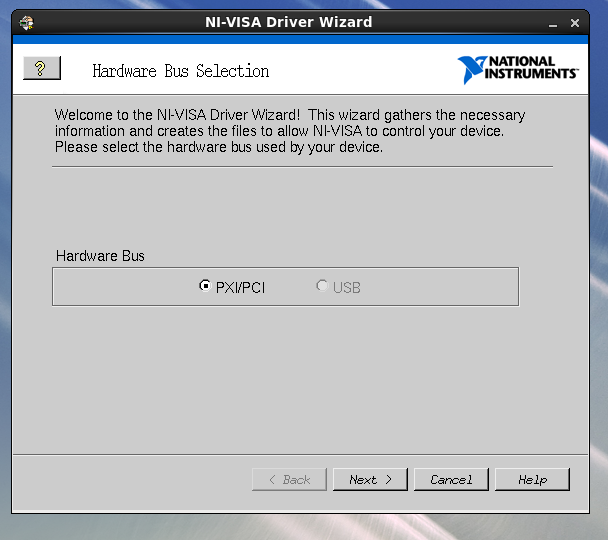Click the 'NI-VISA Driver Wizard' title text
This screenshot has height=540, width=608.
[x=288, y=22]
